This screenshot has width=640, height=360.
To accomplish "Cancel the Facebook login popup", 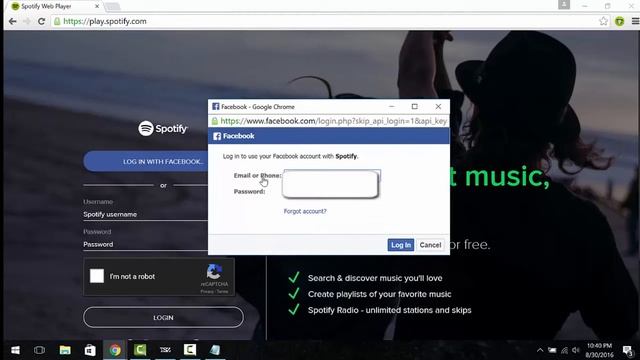I will [x=430, y=245].
